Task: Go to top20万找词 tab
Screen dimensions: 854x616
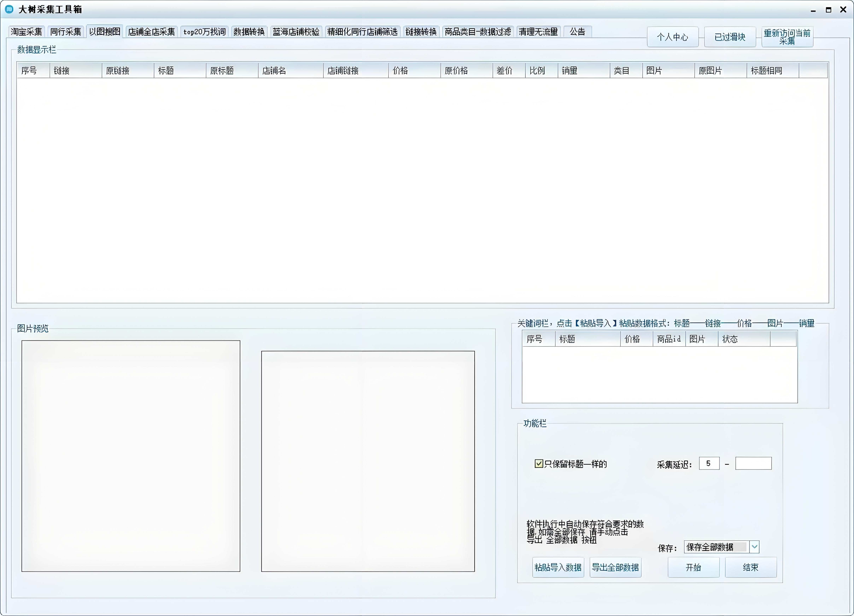Action: point(204,32)
